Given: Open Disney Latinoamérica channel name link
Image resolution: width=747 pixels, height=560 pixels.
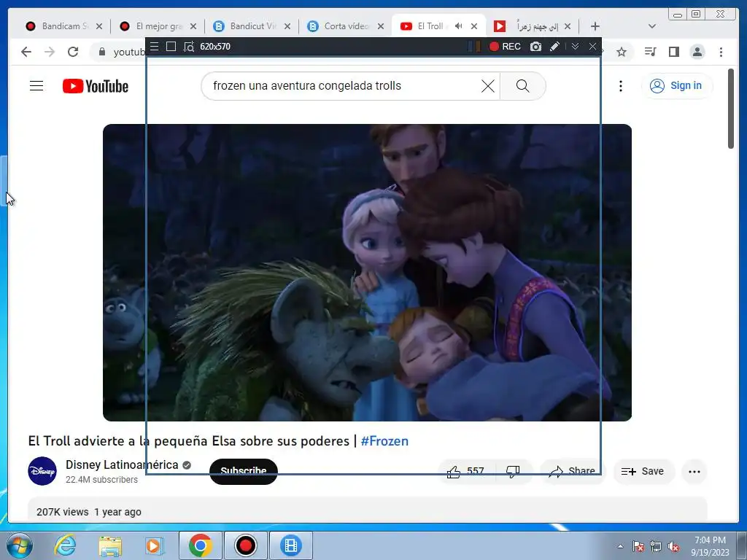Looking at the screenshot, I should pos(122,464).
